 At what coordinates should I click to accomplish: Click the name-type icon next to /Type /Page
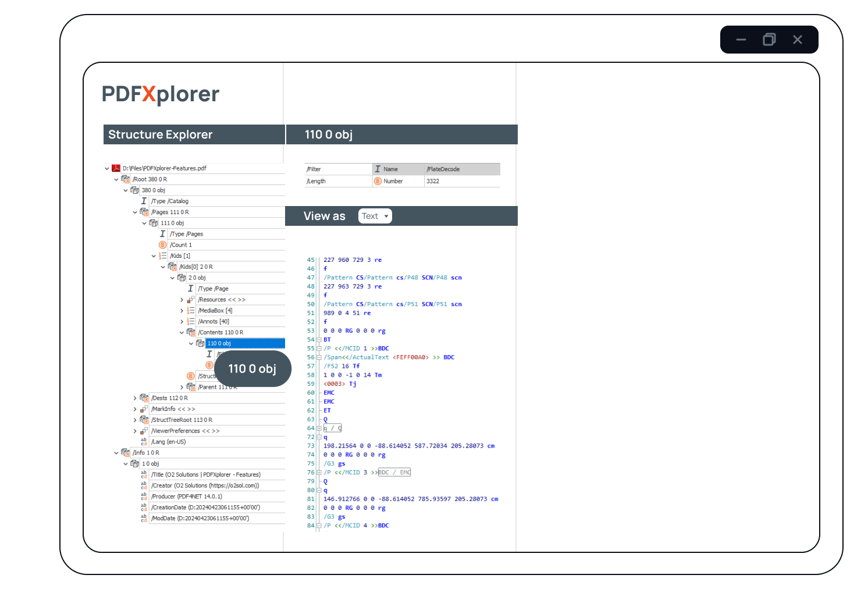pos(190,289)
